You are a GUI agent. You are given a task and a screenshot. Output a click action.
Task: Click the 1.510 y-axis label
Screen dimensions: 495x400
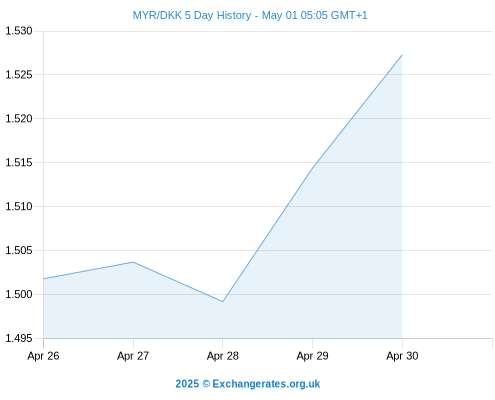(x=19, y=206)
